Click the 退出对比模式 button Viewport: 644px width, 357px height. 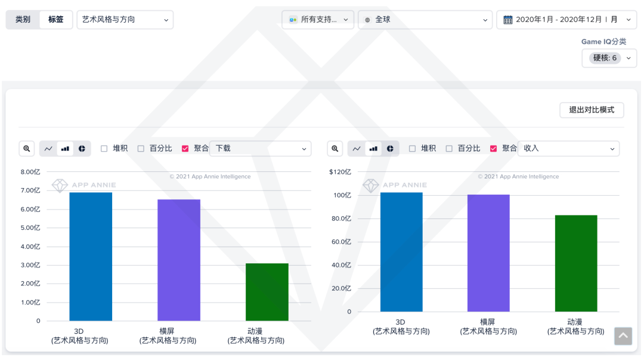592,110
